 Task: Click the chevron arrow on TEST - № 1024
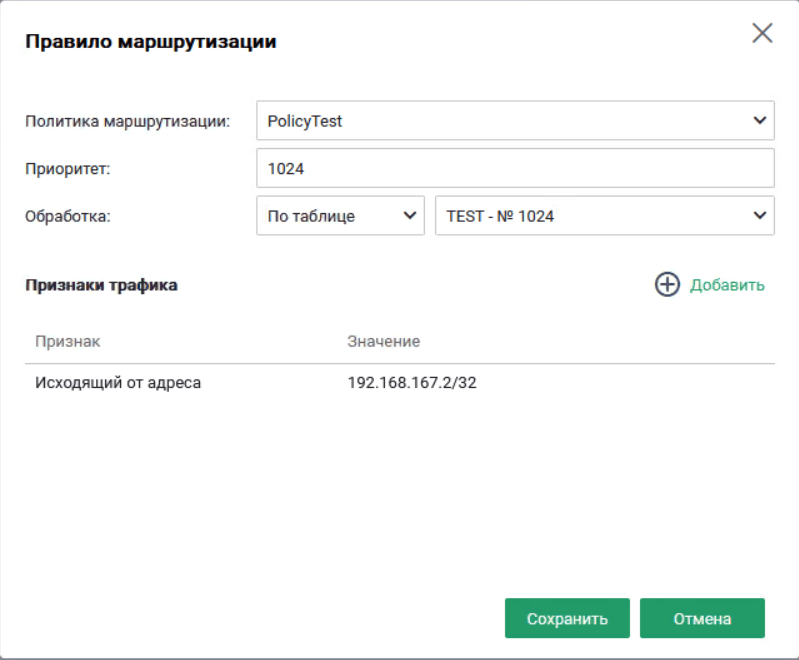(757, 216)
